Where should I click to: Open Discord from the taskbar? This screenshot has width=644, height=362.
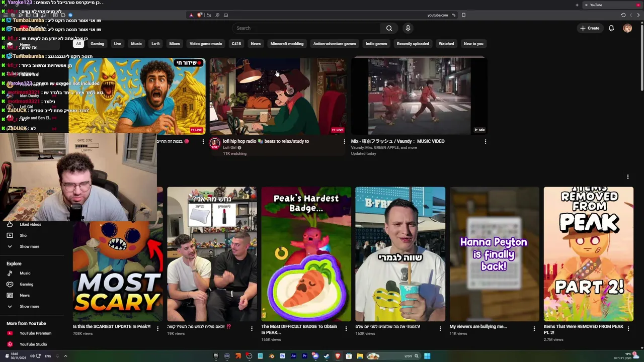tap(315, 356)
